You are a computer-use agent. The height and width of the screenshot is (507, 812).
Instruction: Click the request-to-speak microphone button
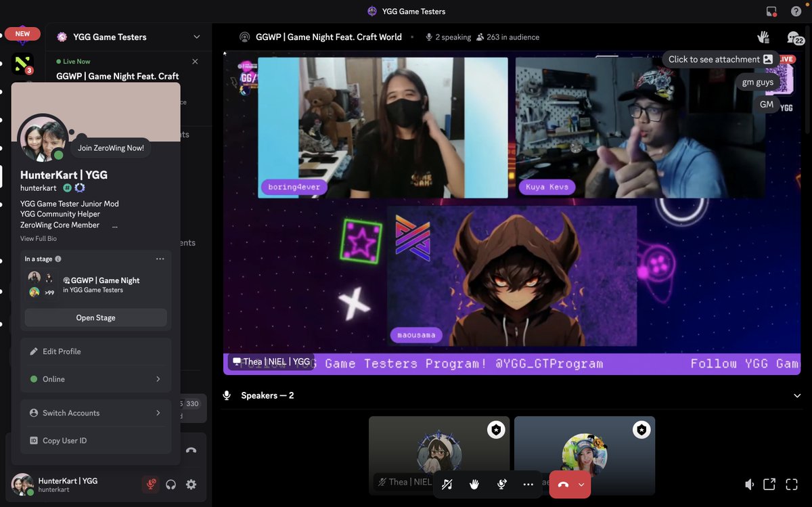pyautogui.click(x=501, y=485)
